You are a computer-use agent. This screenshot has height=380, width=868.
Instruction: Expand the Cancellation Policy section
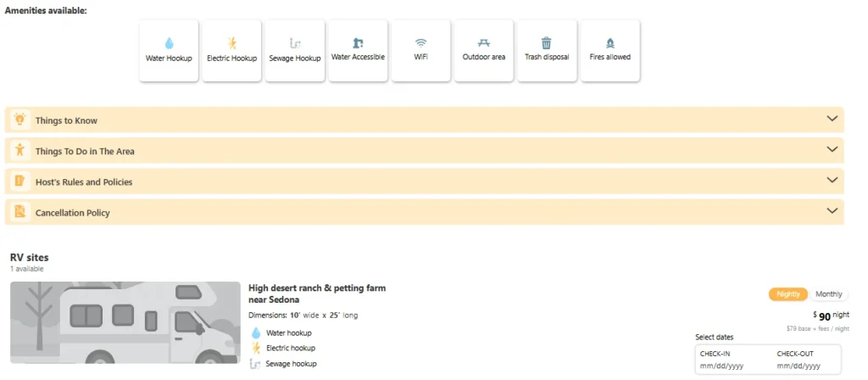click(x=424, y=212)
